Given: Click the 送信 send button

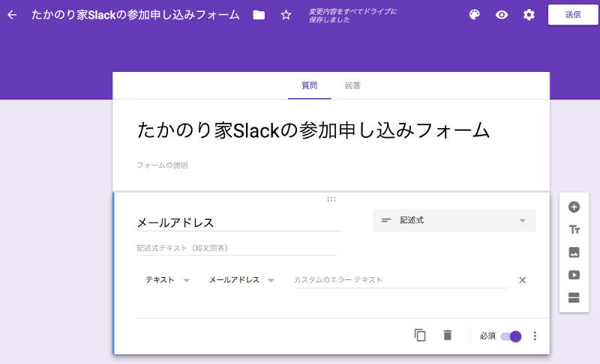Looking at the screenshot, I should click(573, 14).
